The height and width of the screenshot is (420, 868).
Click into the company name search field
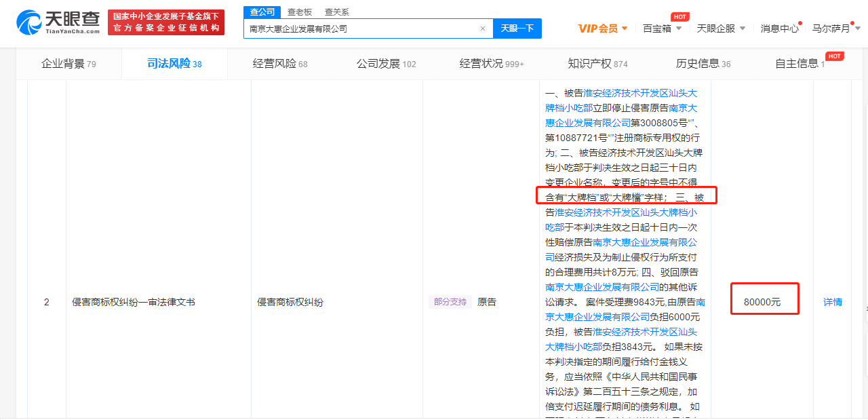pyautogui.click(x=359, y=28)
